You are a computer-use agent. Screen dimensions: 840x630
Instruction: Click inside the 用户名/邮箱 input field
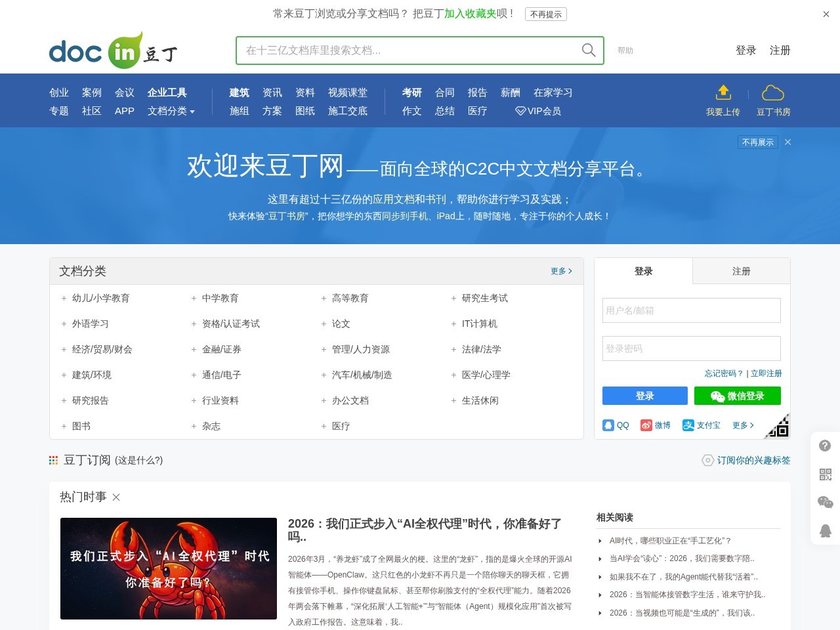tap(691, 310)
